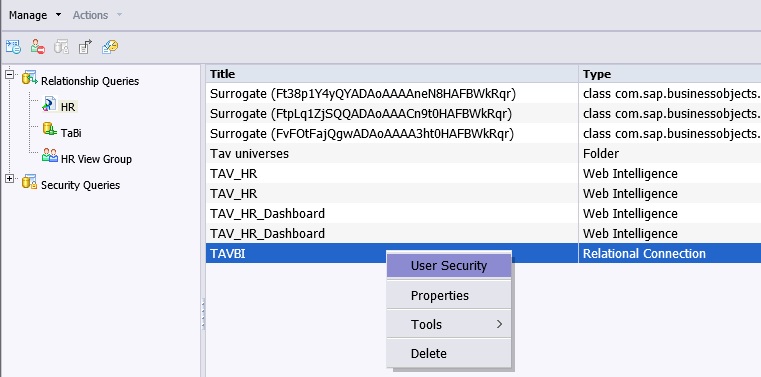This screenshot has width=761, height=377.
Task: Sort by the Type column header
Action: [670, 74]
